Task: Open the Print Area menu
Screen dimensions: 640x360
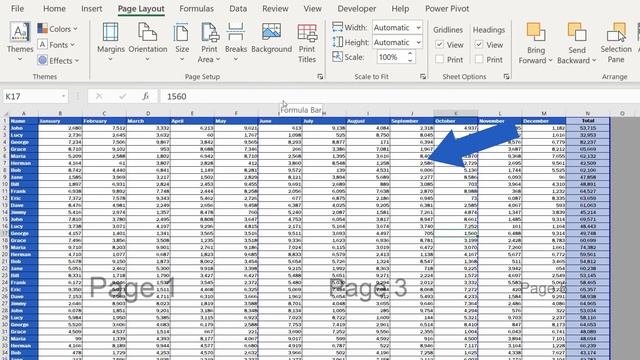Action: tap(209, 42)
